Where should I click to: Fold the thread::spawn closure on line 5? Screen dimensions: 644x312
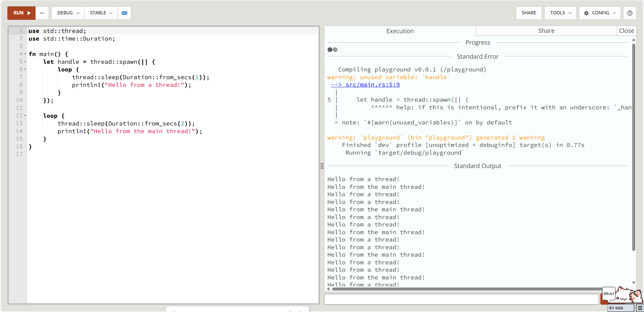tap(25, 62)
